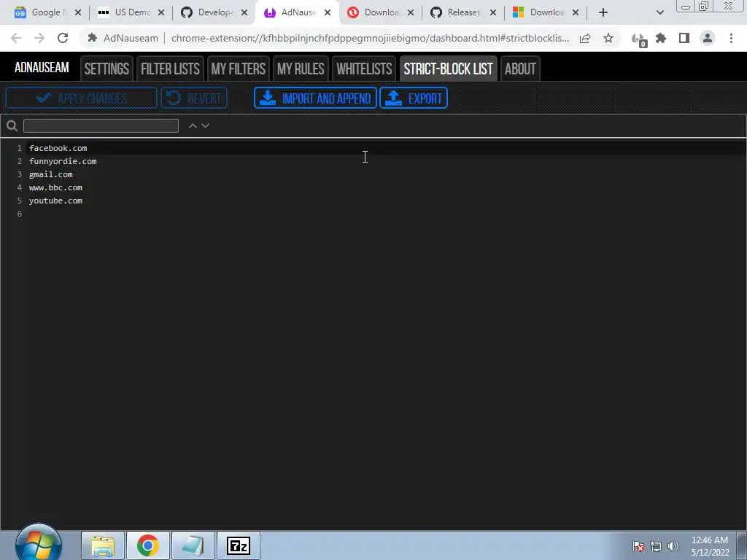This screenshot has height=560, width=747.
Task: Click the Apply Changes button
Action: point(81,98)
